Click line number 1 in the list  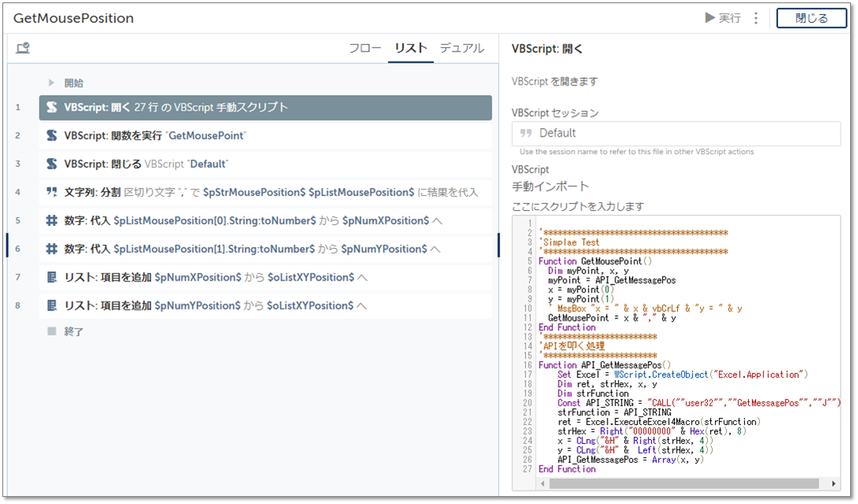click(x=18, y=107)
